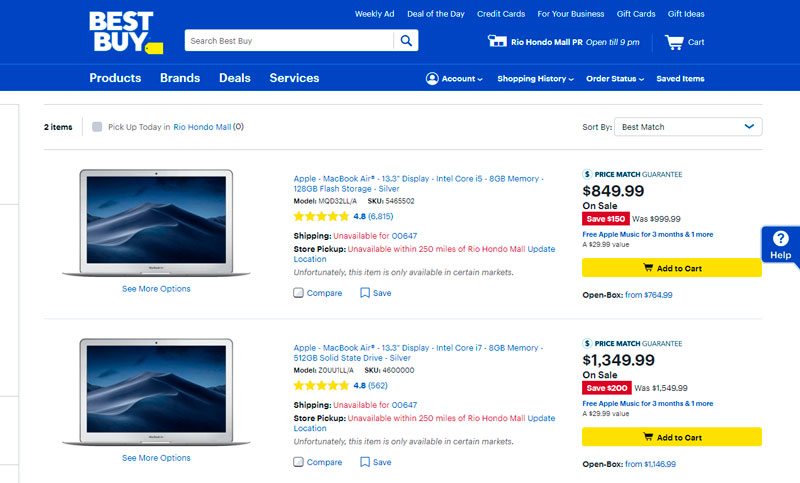The height and width of the screenshot is (483, 800).
Task: Expand the Order Status menu
Action: coord(614,79)
